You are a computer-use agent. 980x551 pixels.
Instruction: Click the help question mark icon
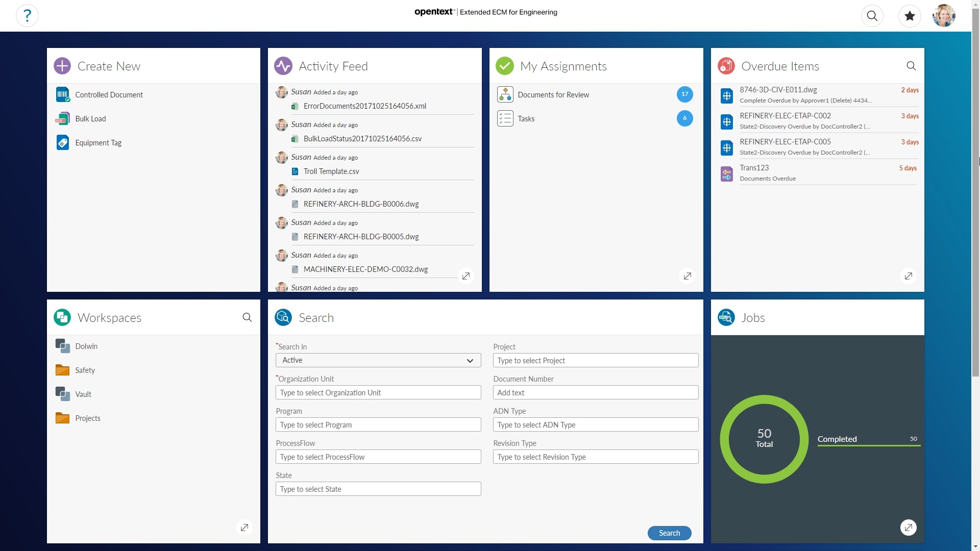27,15
